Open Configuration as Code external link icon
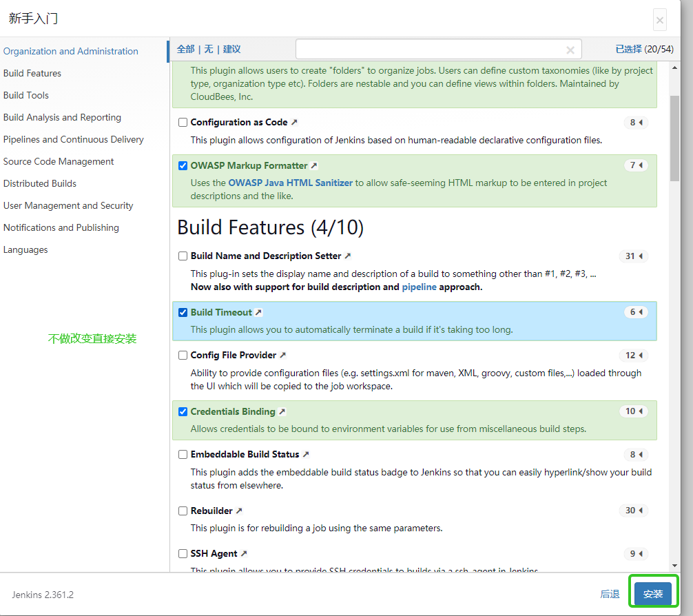 pos(294,123)
